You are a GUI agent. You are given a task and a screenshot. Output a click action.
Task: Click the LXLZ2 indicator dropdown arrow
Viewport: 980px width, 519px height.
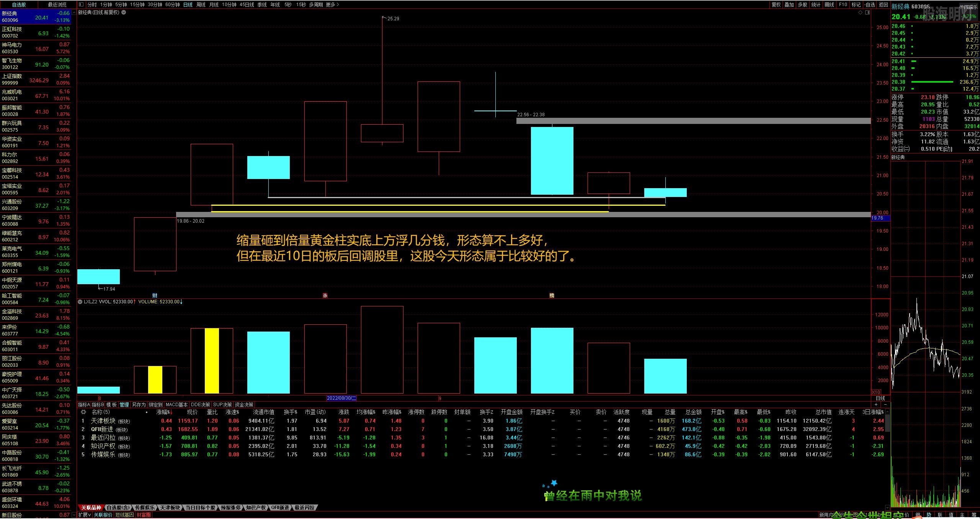tap(80, 302)
